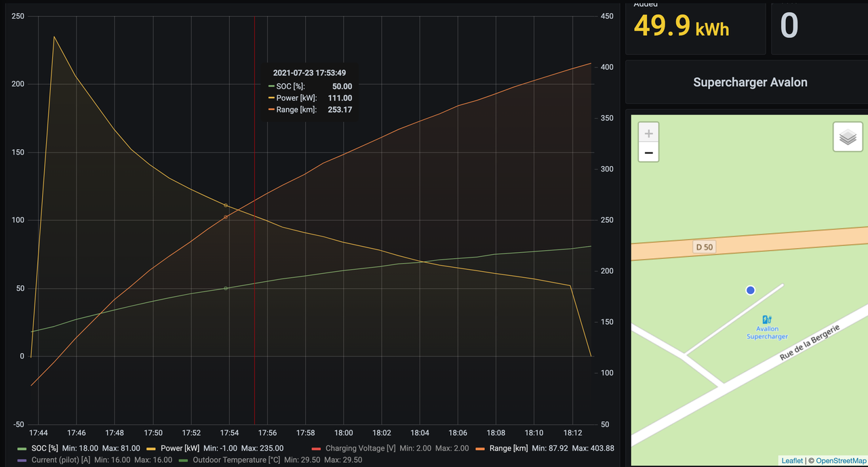This screenshot has width=868, height=467.
Task: Click the Supercharger Avalon panel title
Action: tap(750, 83)
